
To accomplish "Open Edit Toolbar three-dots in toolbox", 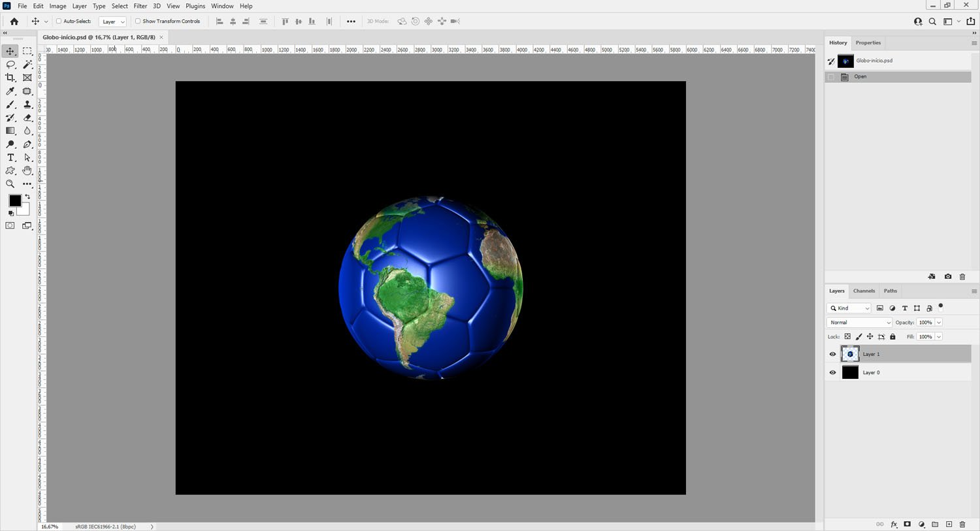I will coord(27,184).
